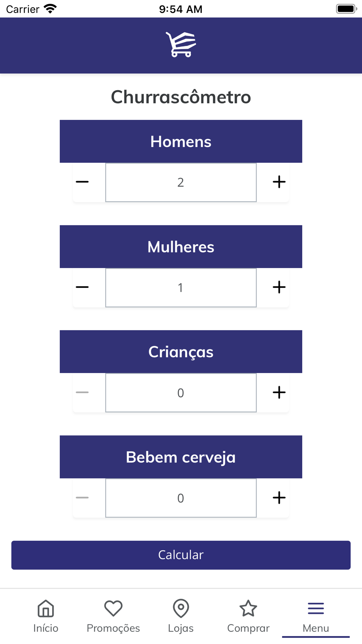Decrease Mulheres count with minus
The image size is (362, 644).
[x=82, y=287]
